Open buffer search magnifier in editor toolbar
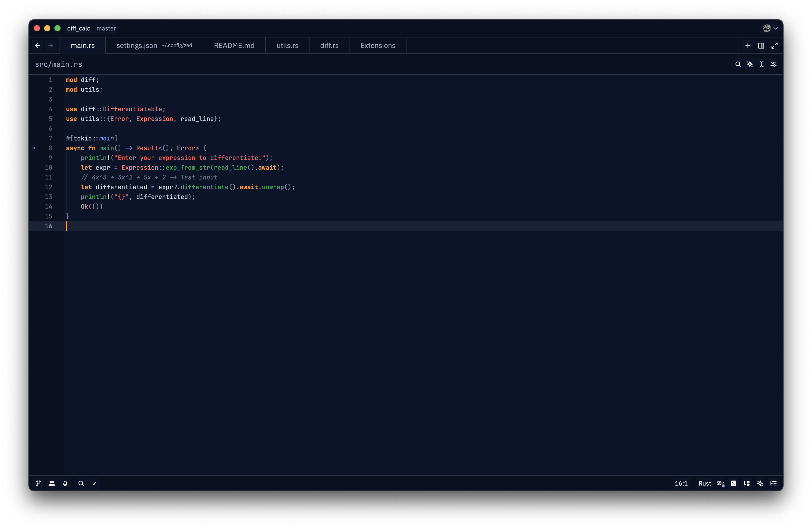This screenshot has width=812, height=529. click(x=738, y=64)
